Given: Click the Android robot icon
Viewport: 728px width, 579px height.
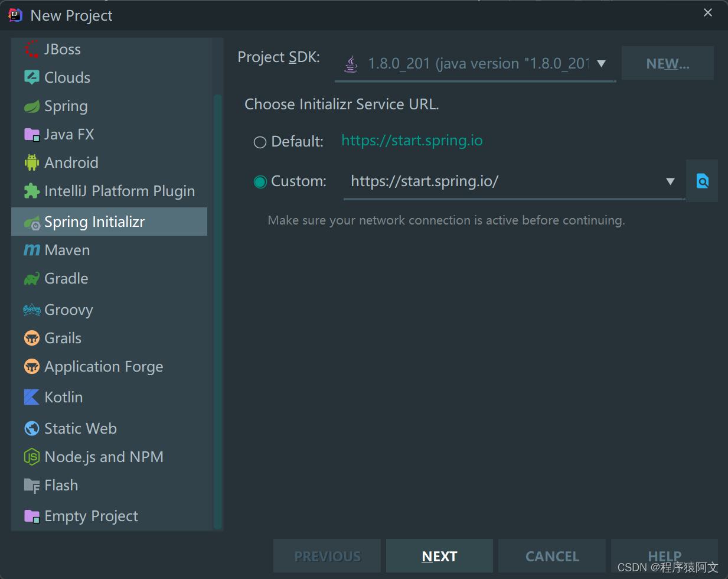Looking at the screenshot, I should [31, 162].
